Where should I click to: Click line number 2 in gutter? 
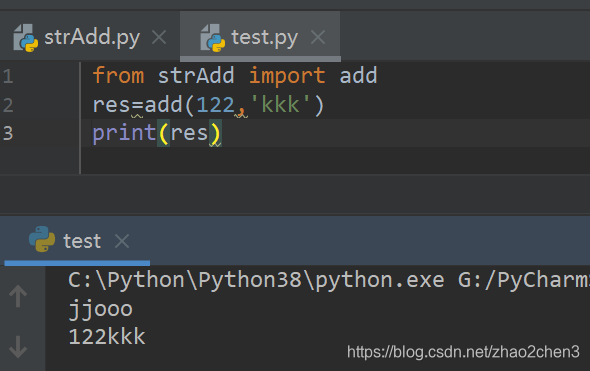(8, 105)
